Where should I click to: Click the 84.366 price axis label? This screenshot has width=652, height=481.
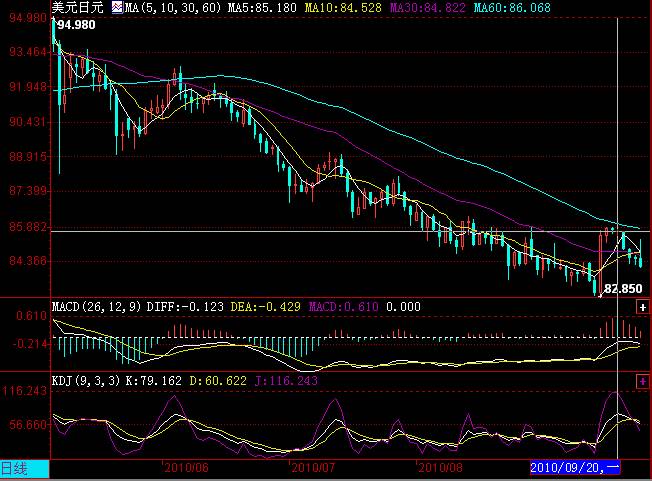coord(28,261)
